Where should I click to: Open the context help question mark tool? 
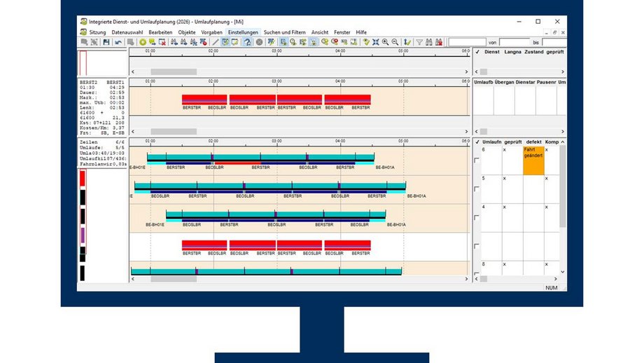247,42
